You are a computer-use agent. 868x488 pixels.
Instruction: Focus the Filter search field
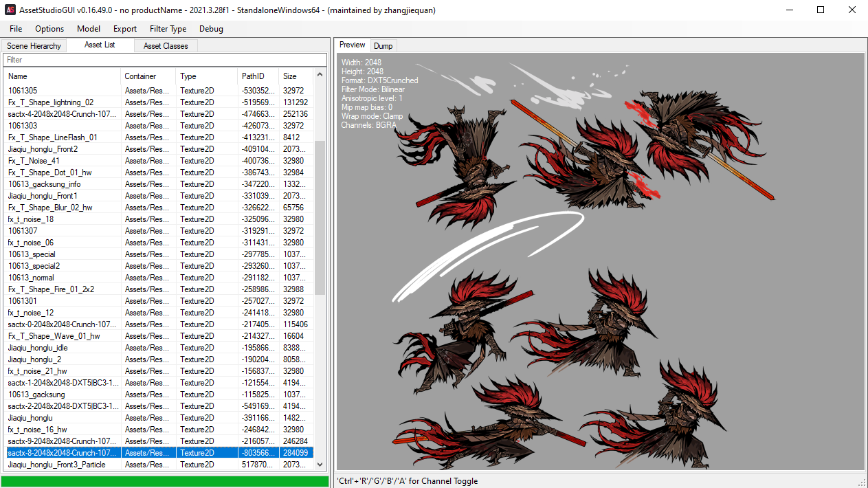click(164, 60)
